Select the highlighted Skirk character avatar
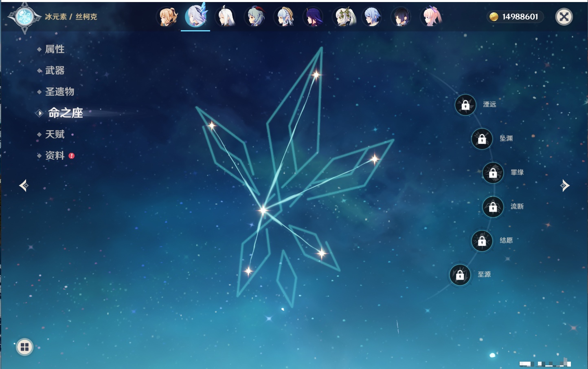Image resolution: width=588 pixels, height=369 pixels. (196, 16)
